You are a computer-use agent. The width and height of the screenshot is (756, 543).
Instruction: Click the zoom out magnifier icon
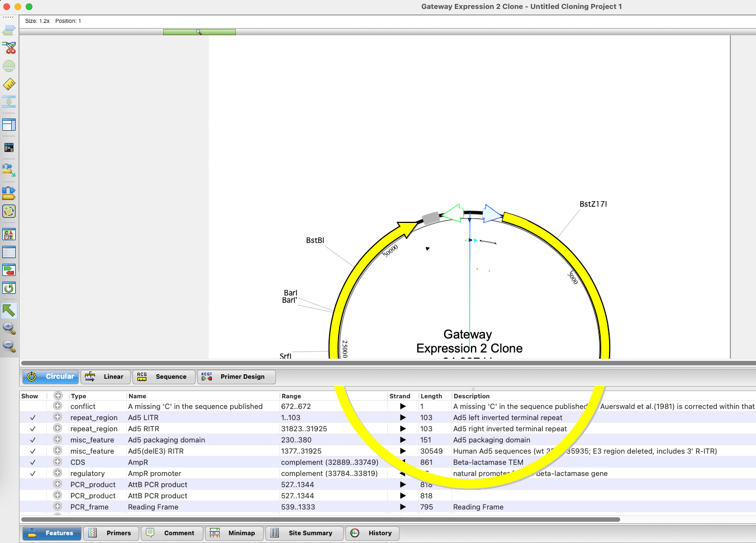(x=9, y=346)
